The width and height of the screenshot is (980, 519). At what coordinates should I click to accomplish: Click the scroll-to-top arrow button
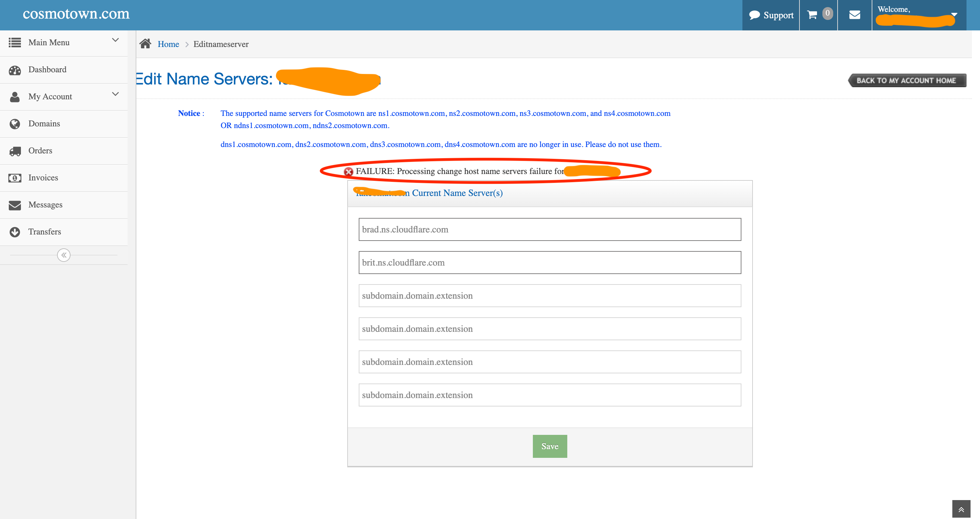point(961,510)
